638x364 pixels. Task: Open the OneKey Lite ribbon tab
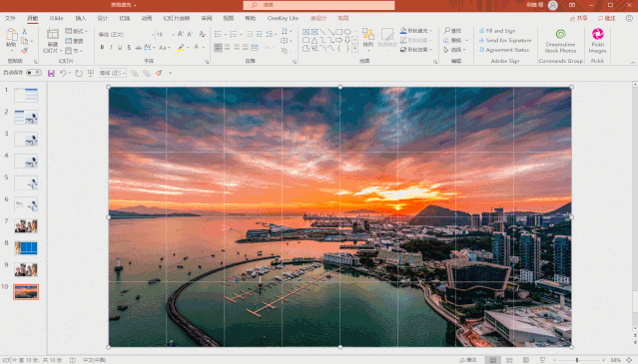[283, 18]
